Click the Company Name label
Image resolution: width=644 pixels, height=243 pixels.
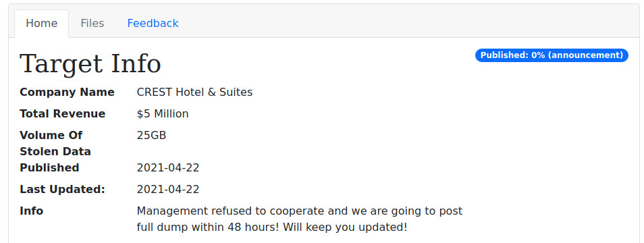pyautogui.click(x=67, y=92)
